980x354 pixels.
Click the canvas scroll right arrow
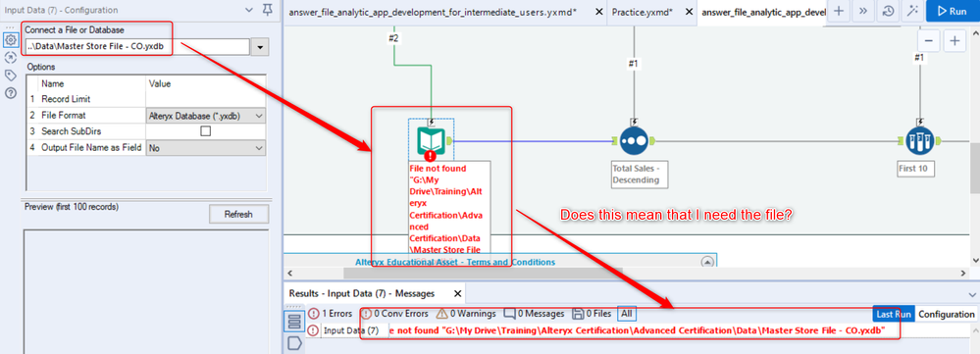[x=963, y=274]
